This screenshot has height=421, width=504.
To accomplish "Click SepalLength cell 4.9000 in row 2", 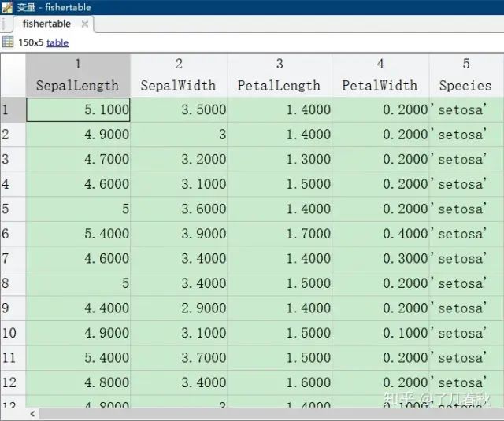I will pyautogui.click(x=78, y=135).
